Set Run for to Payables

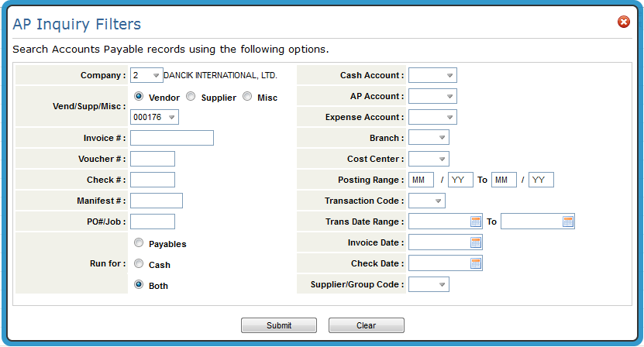[139, 242]
